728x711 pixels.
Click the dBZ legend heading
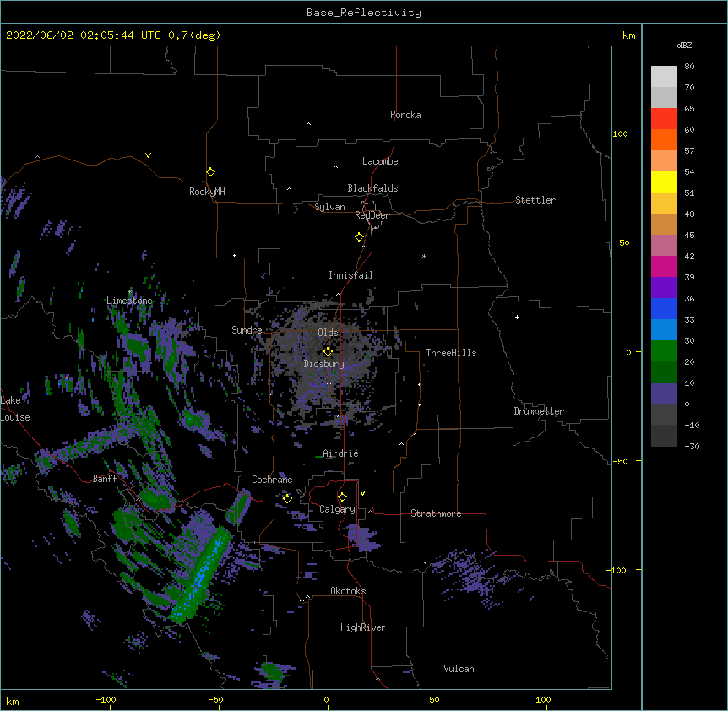pyautogui.click(x=684, y=45)
